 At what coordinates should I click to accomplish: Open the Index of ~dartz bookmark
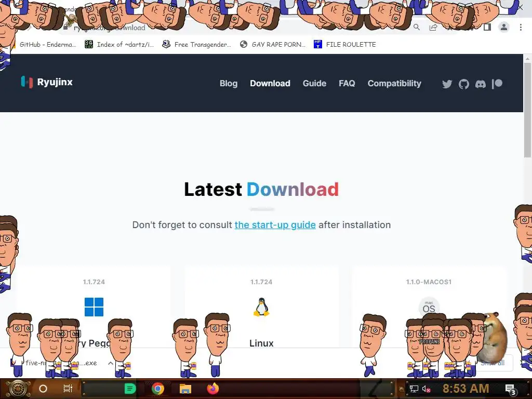pyautogui.click(x=119, y=45)
